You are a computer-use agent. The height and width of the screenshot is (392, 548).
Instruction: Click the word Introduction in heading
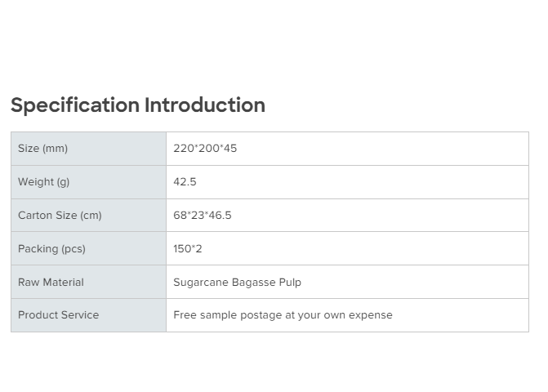click(x=205, y=105)
